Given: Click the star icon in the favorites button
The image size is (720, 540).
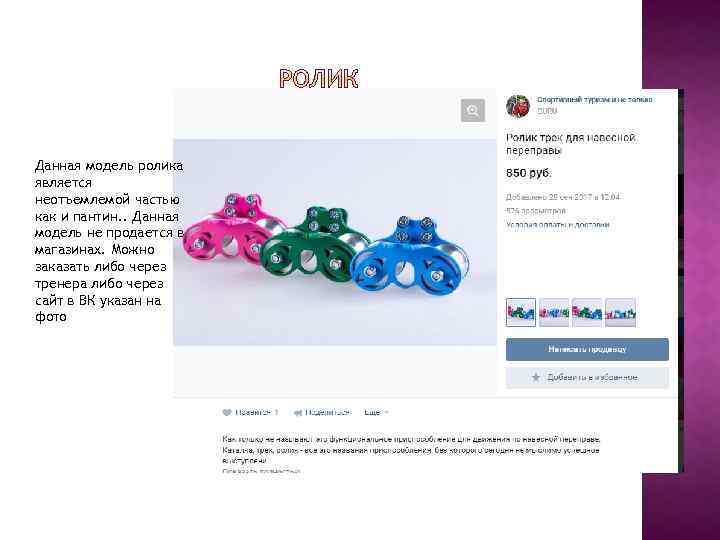Looking at the screenshot, I should click(x=536, y=377).
